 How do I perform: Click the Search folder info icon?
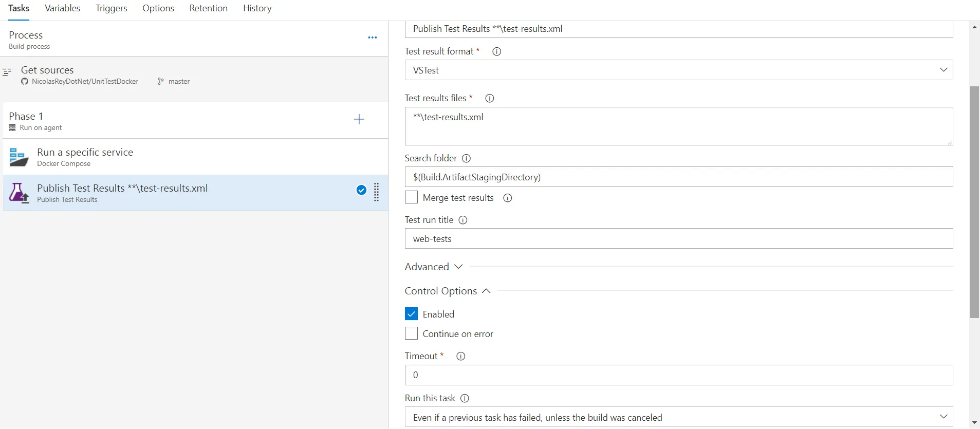[x=467, y=158]
